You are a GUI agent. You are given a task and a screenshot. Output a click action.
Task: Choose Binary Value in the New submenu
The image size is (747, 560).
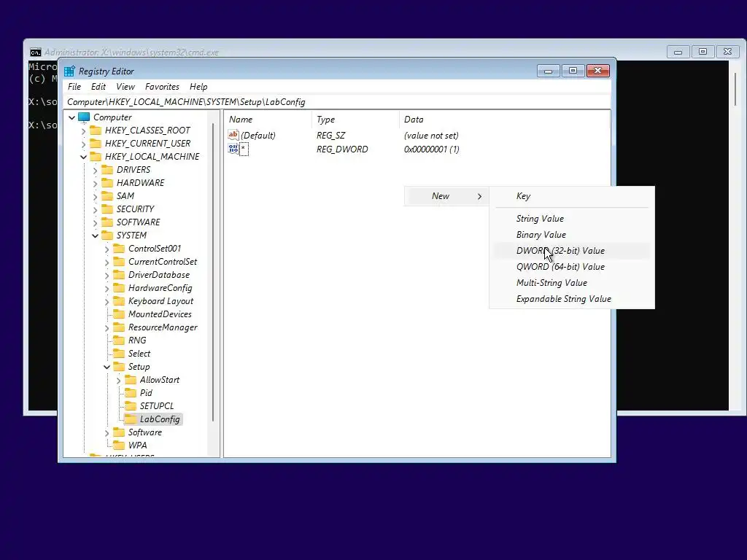[572, 235]
